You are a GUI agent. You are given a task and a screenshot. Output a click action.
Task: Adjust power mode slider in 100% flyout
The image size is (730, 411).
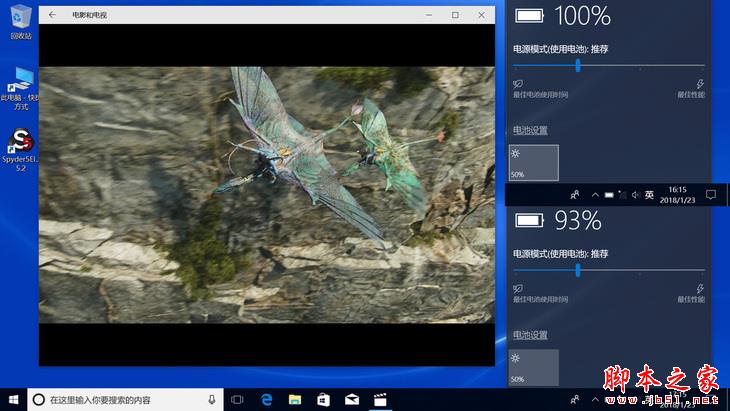pyautogui.click(x=578, y=66)
